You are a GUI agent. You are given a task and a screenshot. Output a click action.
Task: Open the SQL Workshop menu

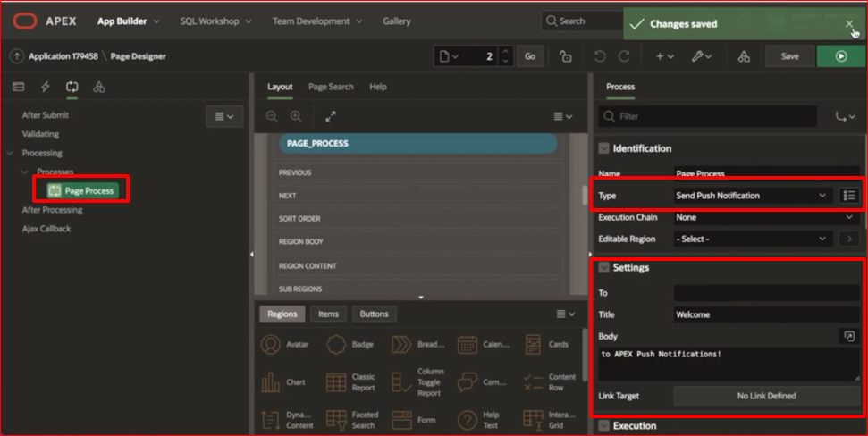[215, 21]
